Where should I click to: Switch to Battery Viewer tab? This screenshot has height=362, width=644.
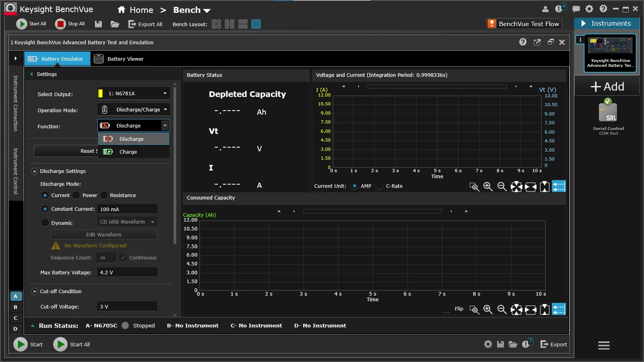pyautogui.click(x=119, y=59)
